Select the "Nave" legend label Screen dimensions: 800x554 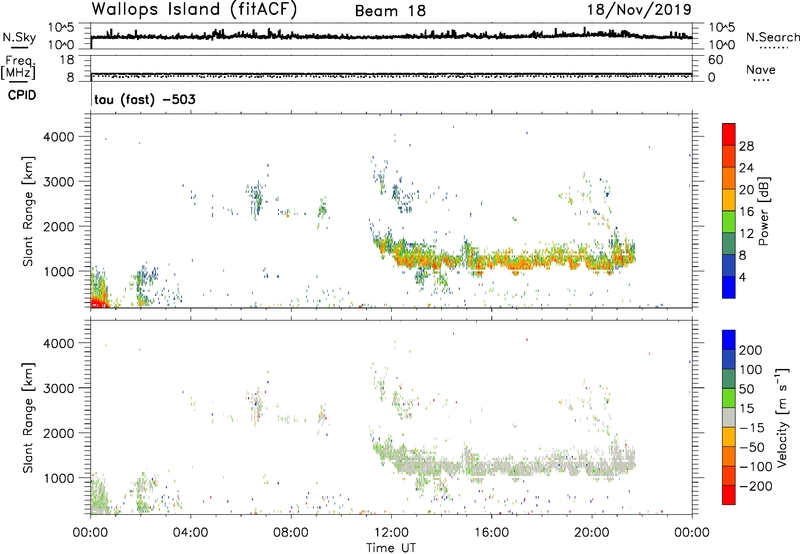click(761, 69)
